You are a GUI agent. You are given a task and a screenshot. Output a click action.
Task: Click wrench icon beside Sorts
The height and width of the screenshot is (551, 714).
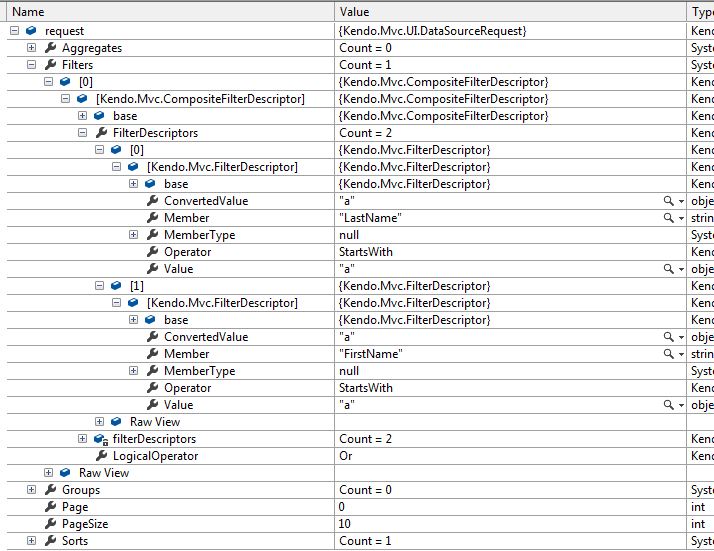(51, 541)
